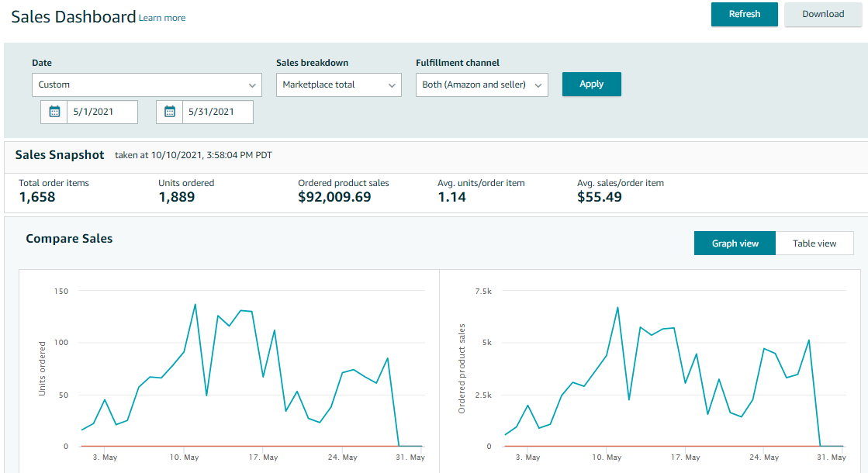Expand the Date dropdown showing Custom
Image resolution: width=868 pixels, height=473 pixels.
coord(147,85)
